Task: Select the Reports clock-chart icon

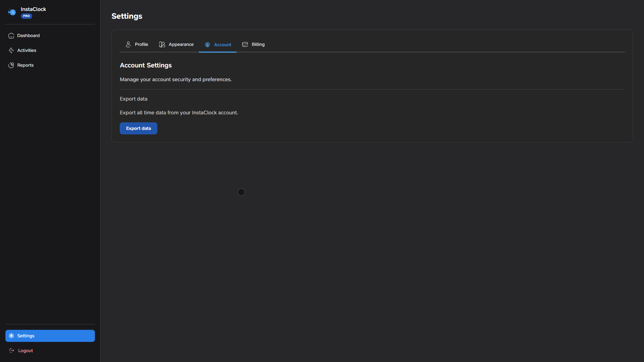Action: pos(11,65)
